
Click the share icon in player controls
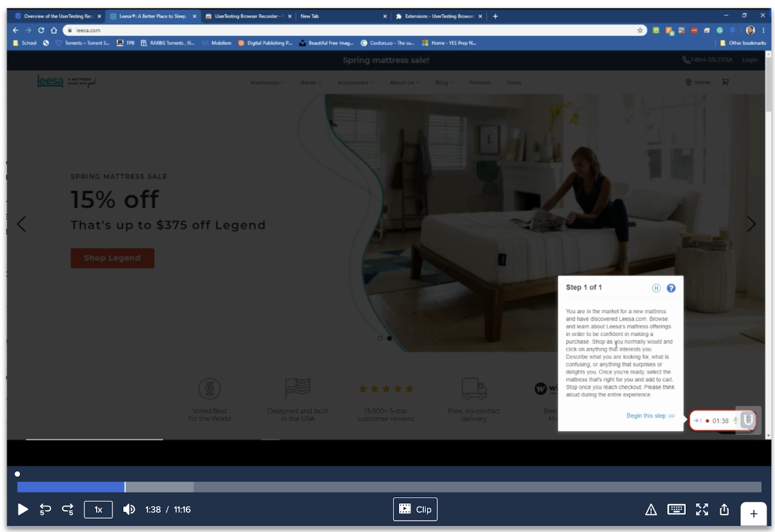click(724, 510)
